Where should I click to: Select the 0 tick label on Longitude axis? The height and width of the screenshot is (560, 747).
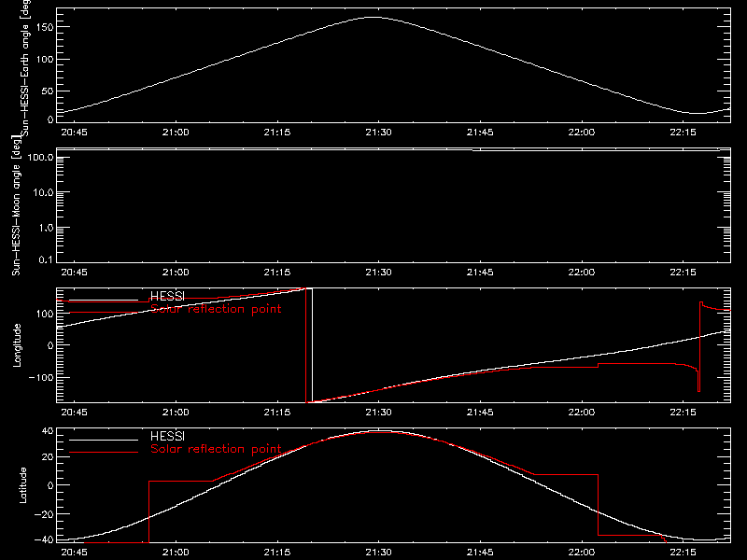pos(50,345)
